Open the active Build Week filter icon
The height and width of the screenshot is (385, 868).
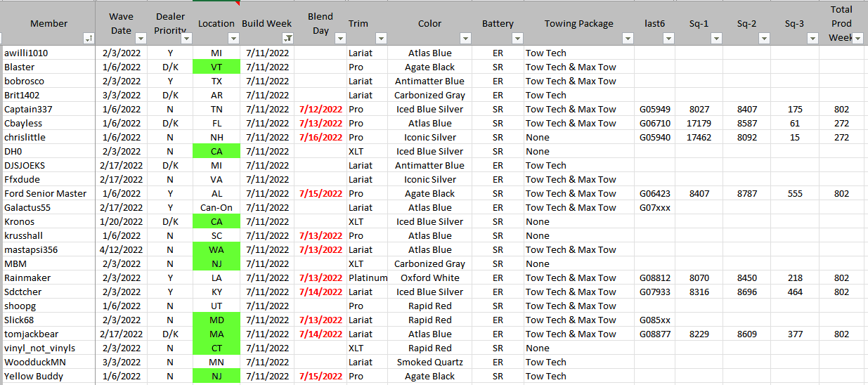coord(288,39)
